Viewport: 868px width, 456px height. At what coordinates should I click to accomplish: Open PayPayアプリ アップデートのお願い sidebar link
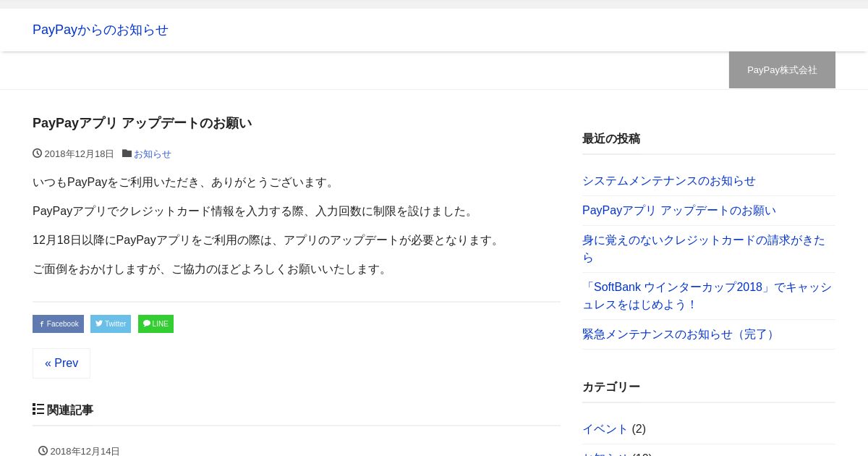679,211
